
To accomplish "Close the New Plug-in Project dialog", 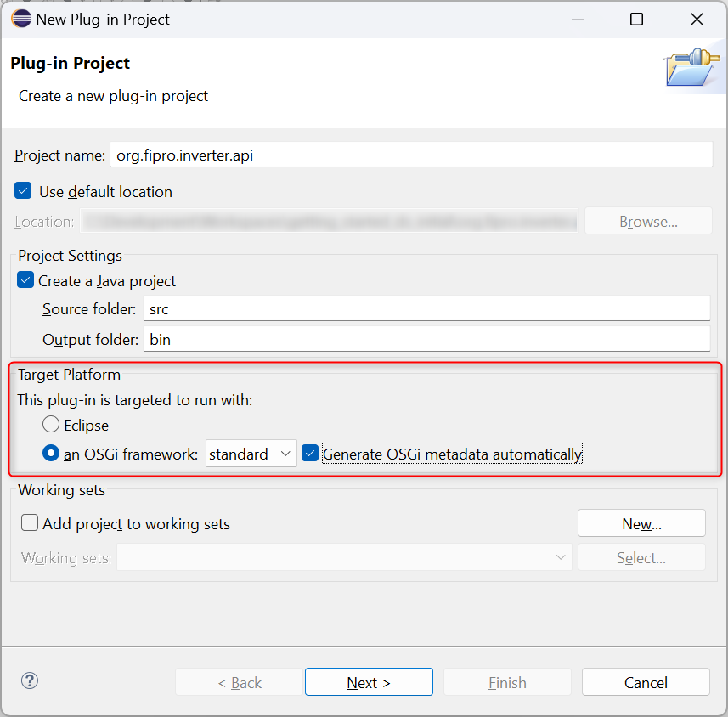I will coord(697,20).
